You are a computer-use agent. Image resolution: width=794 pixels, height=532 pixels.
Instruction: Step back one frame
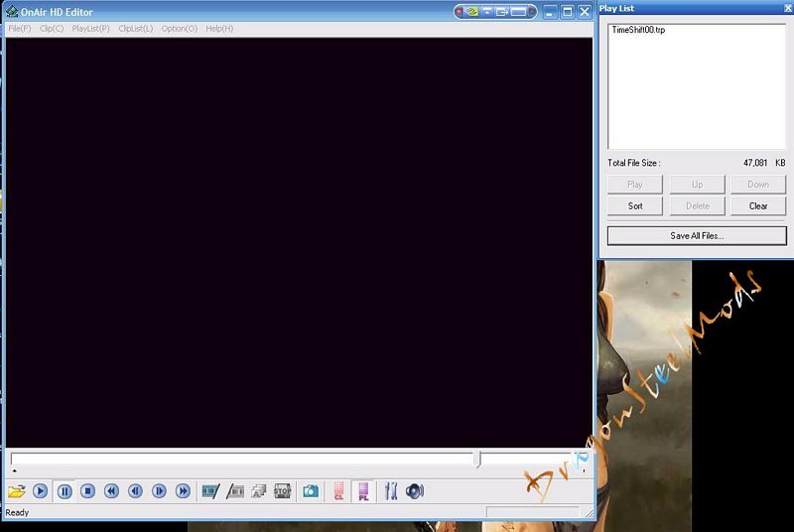point(135,491)
